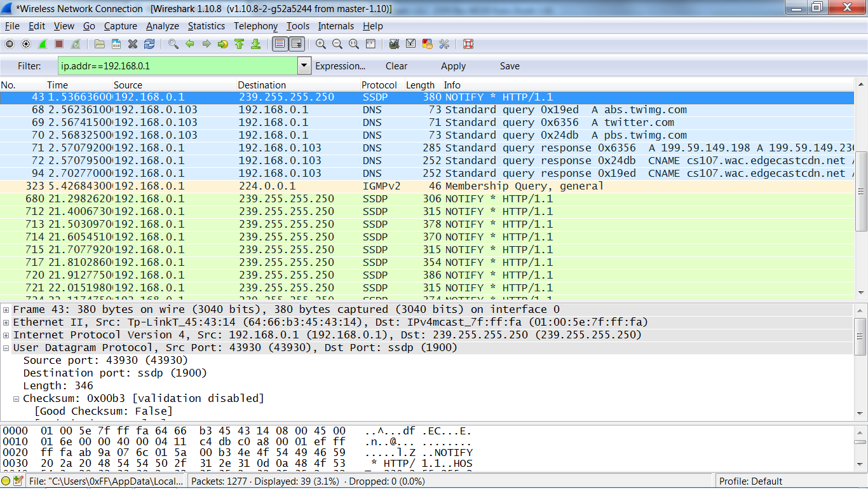868x491 pixels.
Task: Click the ip.addr filter input field
Action: pyautogui.click(x=178, y=66)
